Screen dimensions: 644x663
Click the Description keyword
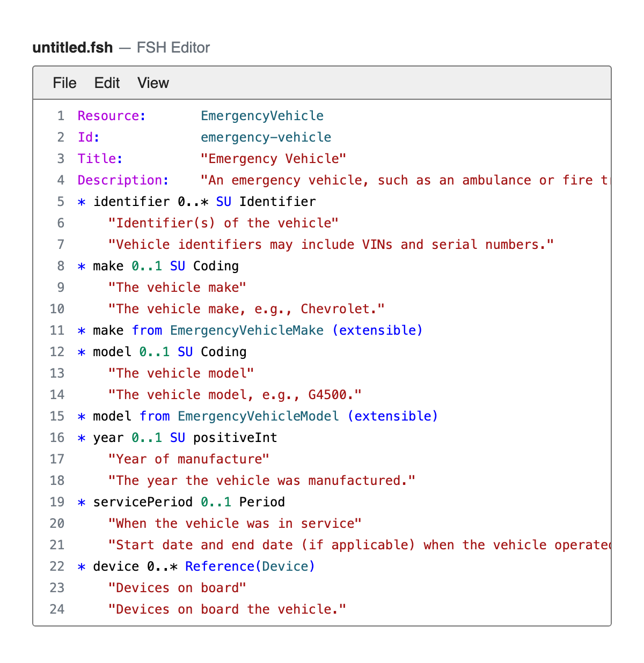(120, 180)
